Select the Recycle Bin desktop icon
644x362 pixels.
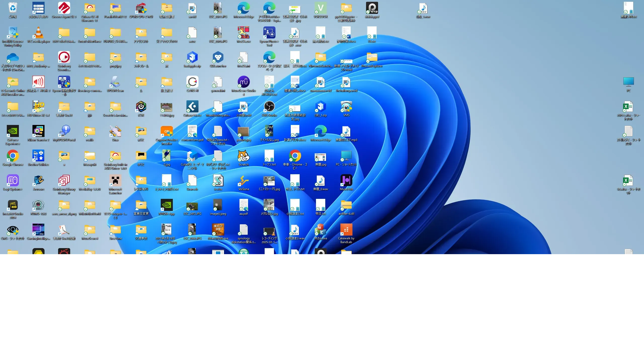click(13, 8)
